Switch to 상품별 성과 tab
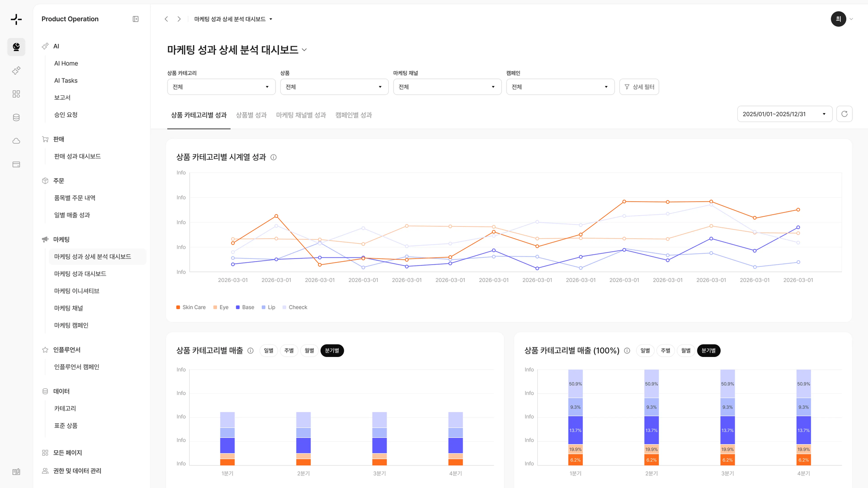This screenshot has width=868, height=488. (x=251, y=115)
